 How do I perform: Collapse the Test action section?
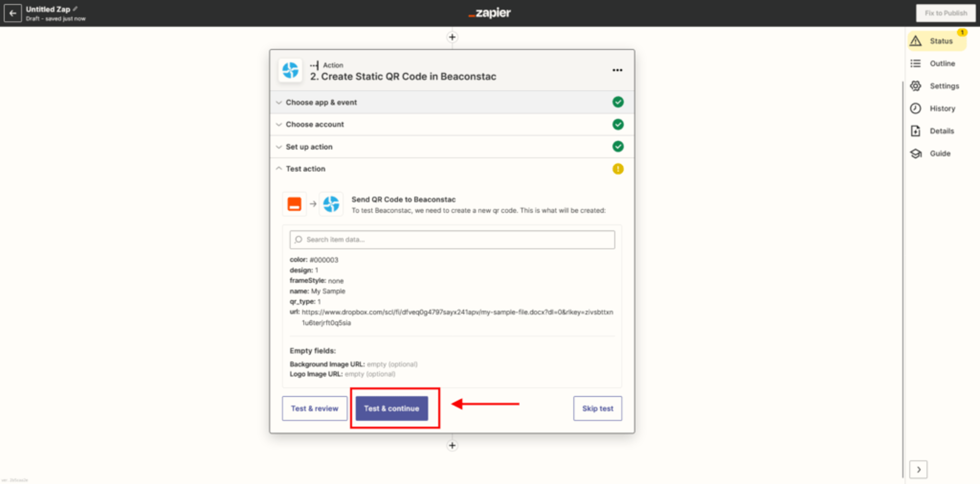(x=305, y=169)
